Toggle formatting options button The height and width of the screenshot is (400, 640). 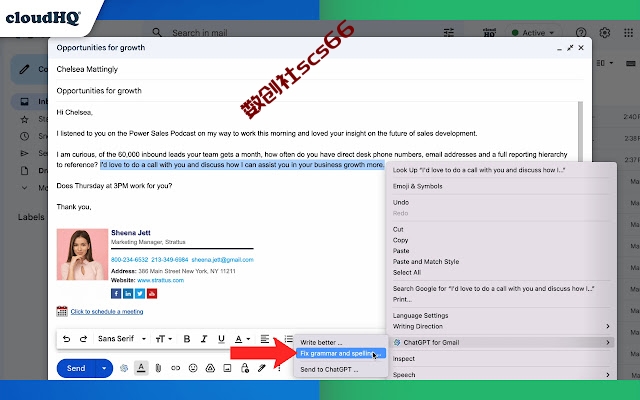[x=141, y=368]
